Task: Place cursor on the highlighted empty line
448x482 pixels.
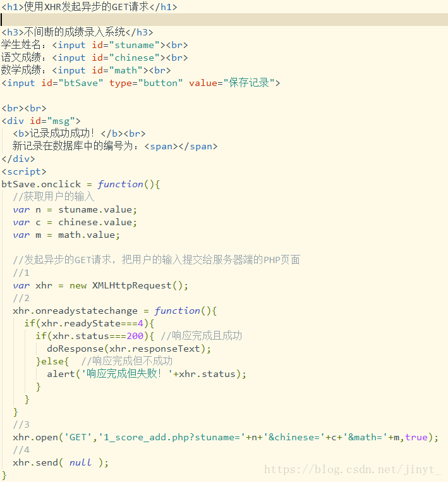Action: [224, 20]
